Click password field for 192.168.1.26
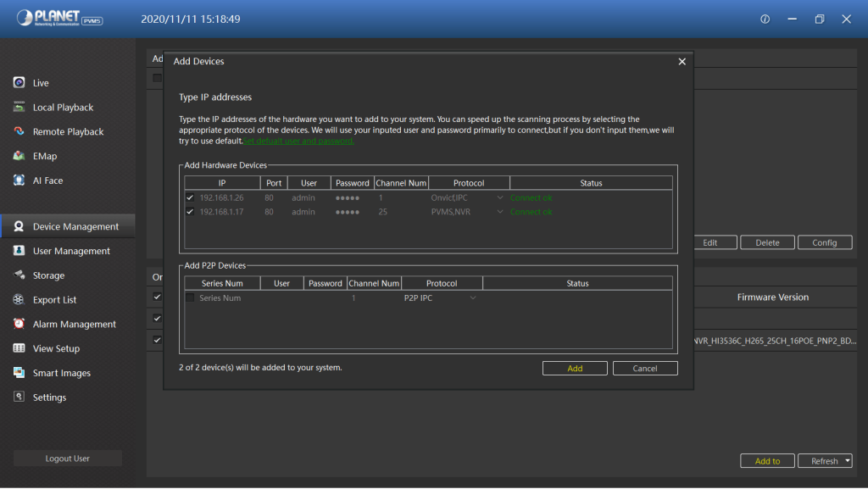Image resolution: width=868 pixels, height=489 pixels. click(347, 197)
